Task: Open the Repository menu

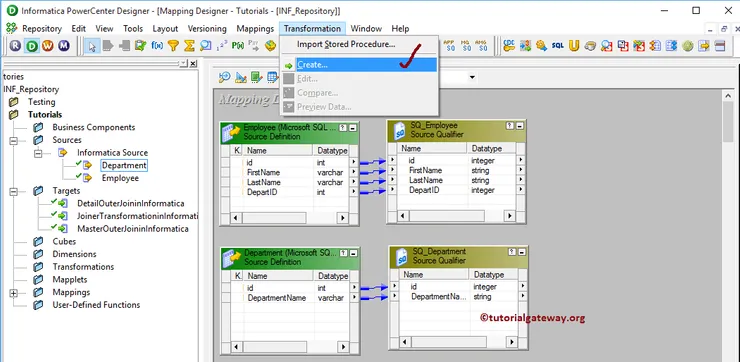Action: coord(42,29)
